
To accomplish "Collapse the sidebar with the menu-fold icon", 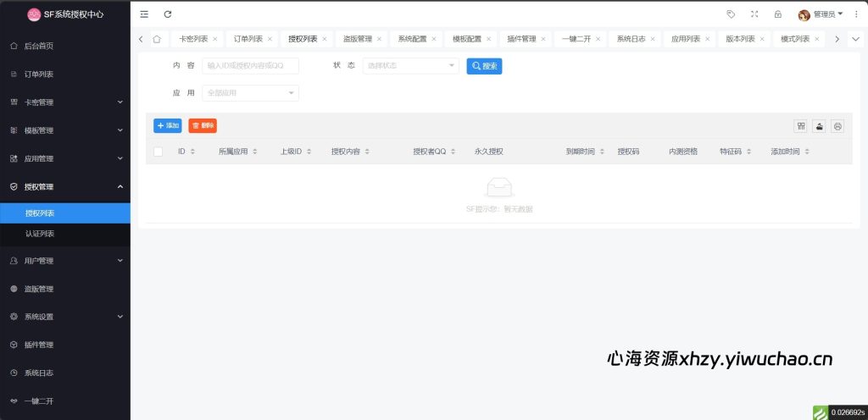I will [144, 14].
